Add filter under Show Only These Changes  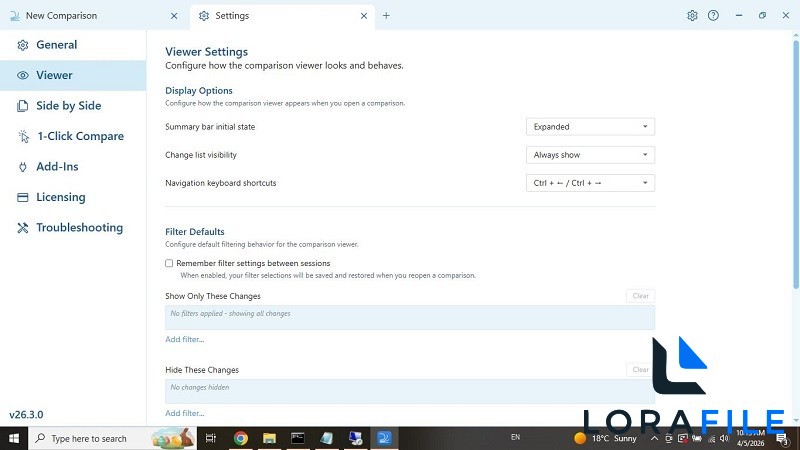tap(185, 339)
